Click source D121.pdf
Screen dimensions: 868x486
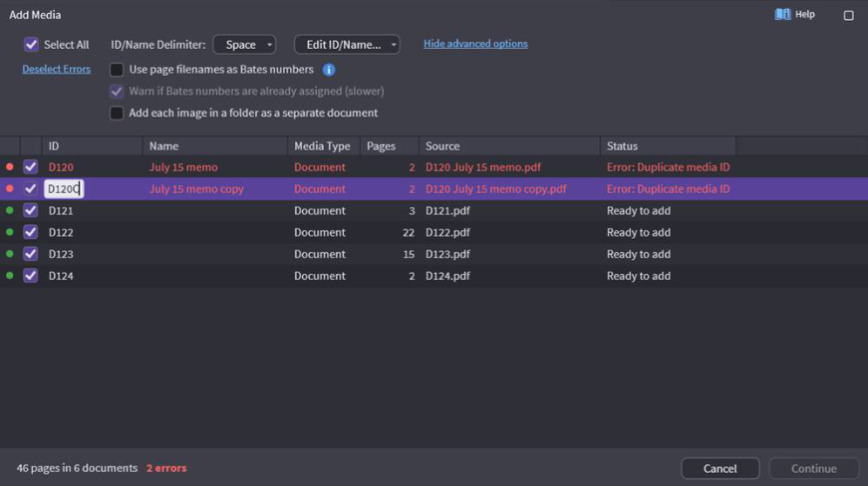coord(447,211)
